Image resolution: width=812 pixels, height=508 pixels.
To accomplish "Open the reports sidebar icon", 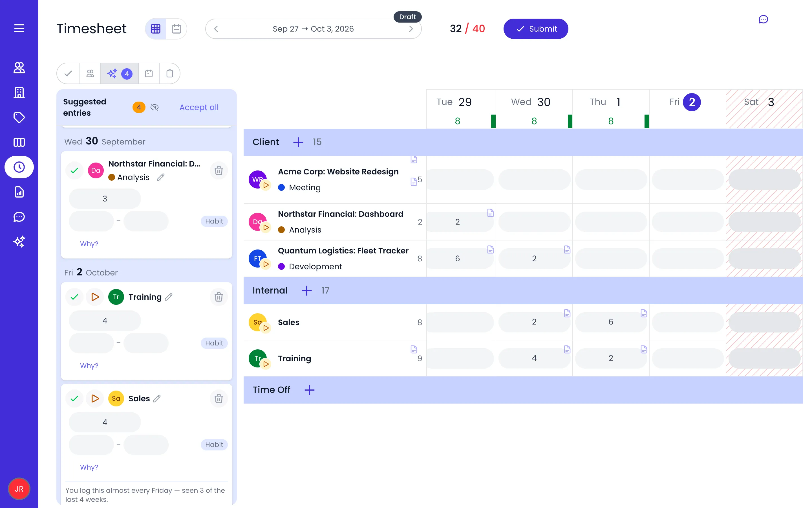I will (x=19, y=192).
